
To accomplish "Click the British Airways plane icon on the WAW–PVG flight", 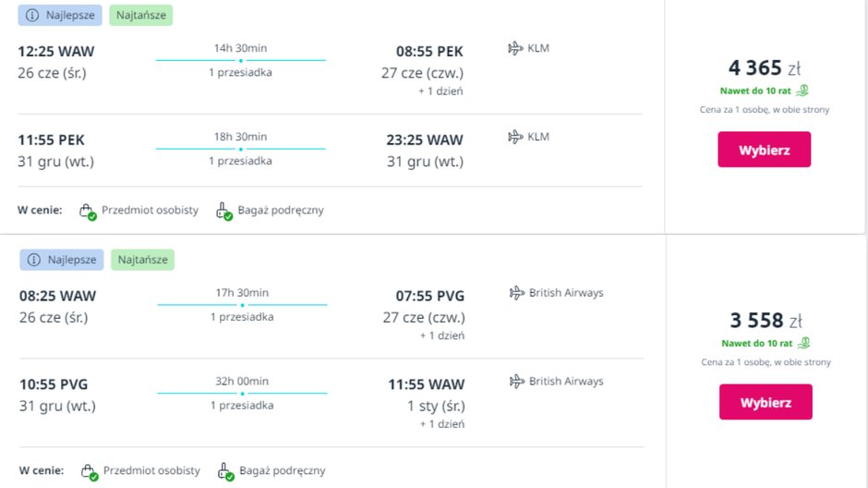I will coord(517,293).
